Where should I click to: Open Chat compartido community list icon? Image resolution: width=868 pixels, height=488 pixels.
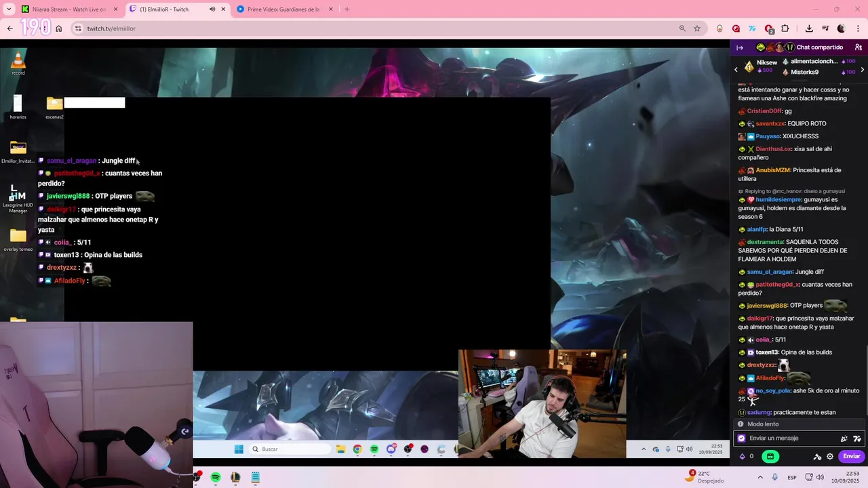click(x=859, y=47)
